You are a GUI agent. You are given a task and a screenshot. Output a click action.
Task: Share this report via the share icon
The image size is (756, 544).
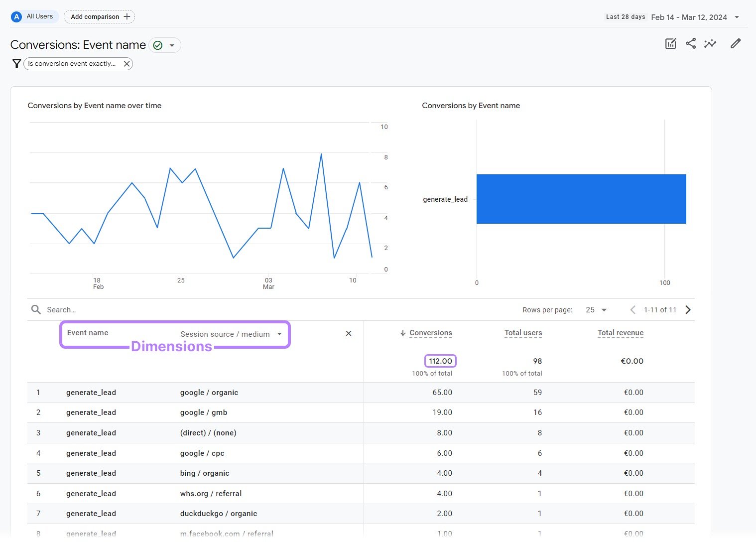(x=691, y=44)
